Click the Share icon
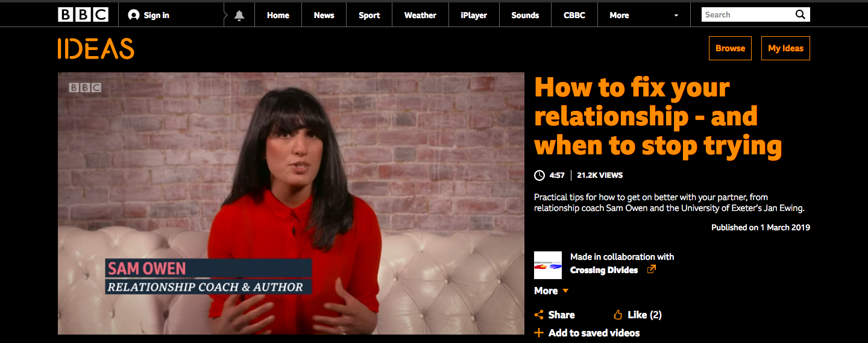 (x=539, y=315)
